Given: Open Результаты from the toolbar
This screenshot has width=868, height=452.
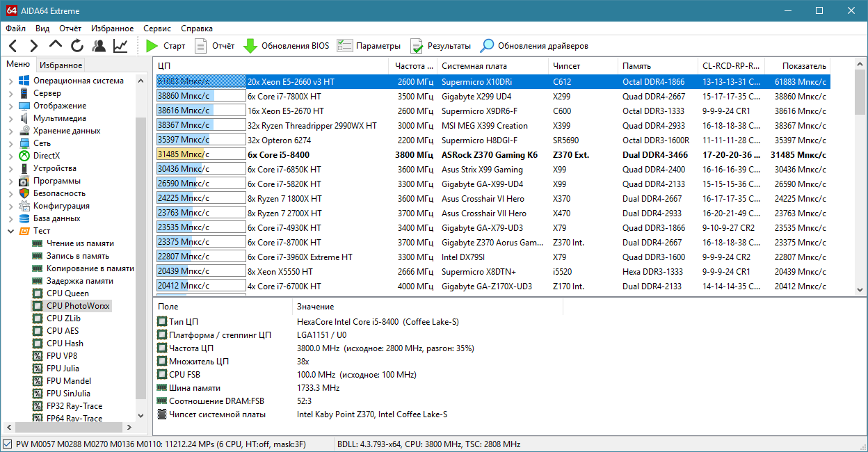Looking at the screenshot, I should click(x=440, y=46).
